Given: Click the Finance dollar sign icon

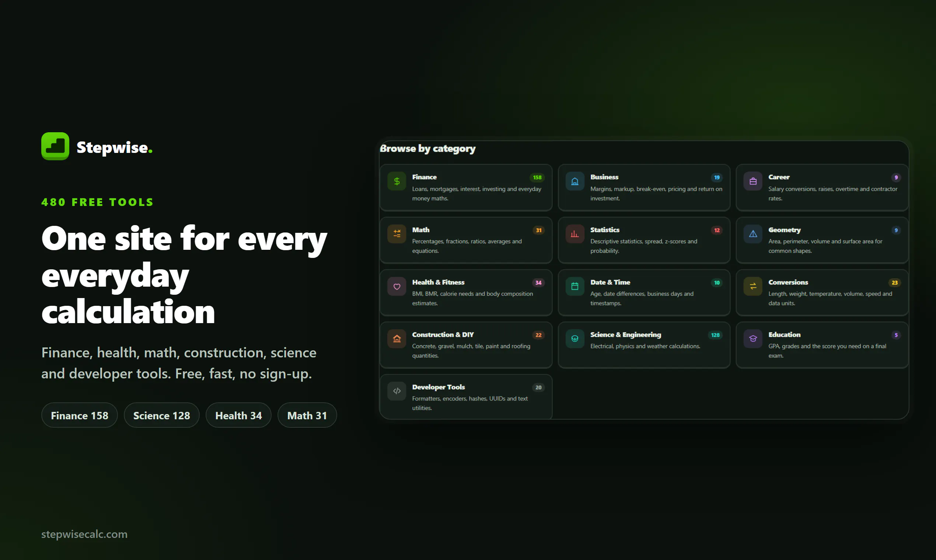Looking at the screenshot, I should [397, 182].
